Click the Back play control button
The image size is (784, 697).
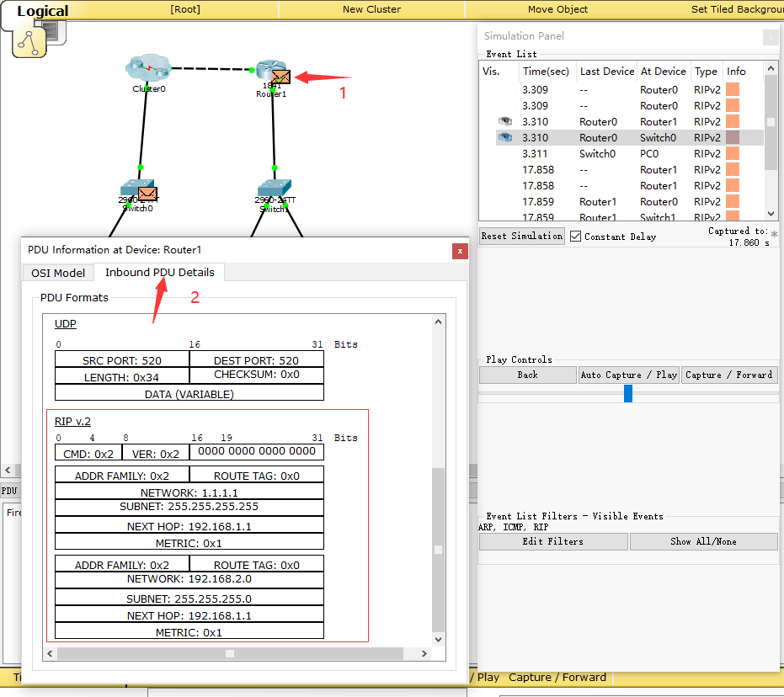527,375
